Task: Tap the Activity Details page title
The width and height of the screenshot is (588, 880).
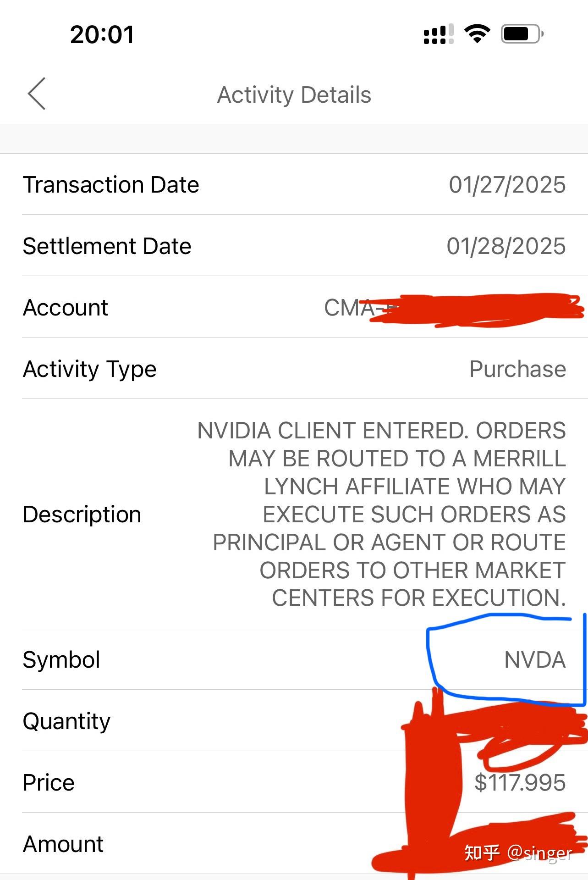Action: (x=294, y=95)
